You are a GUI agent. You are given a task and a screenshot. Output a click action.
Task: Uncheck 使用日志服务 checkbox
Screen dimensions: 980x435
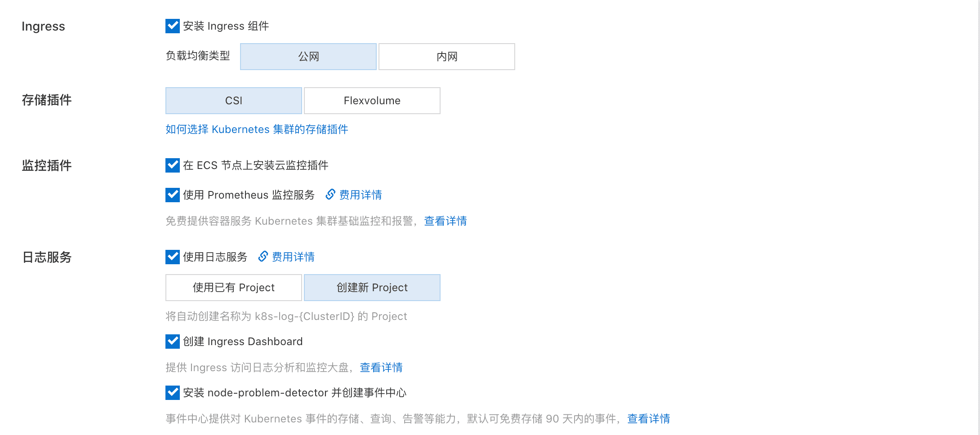(x=173, y=257)
